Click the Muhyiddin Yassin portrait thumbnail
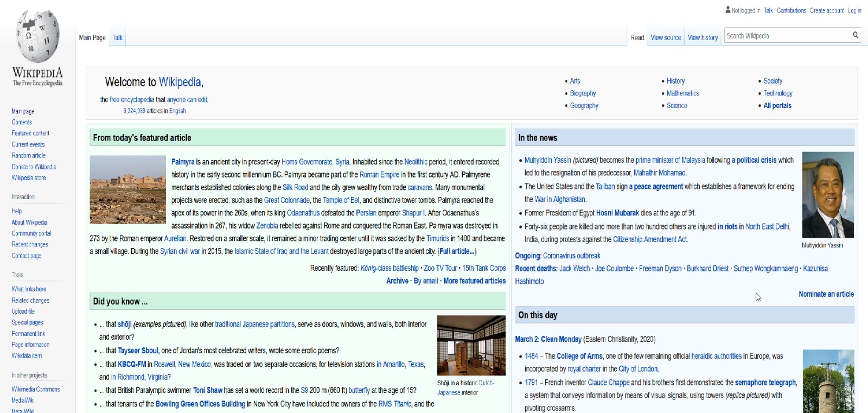 click(828, 195)
